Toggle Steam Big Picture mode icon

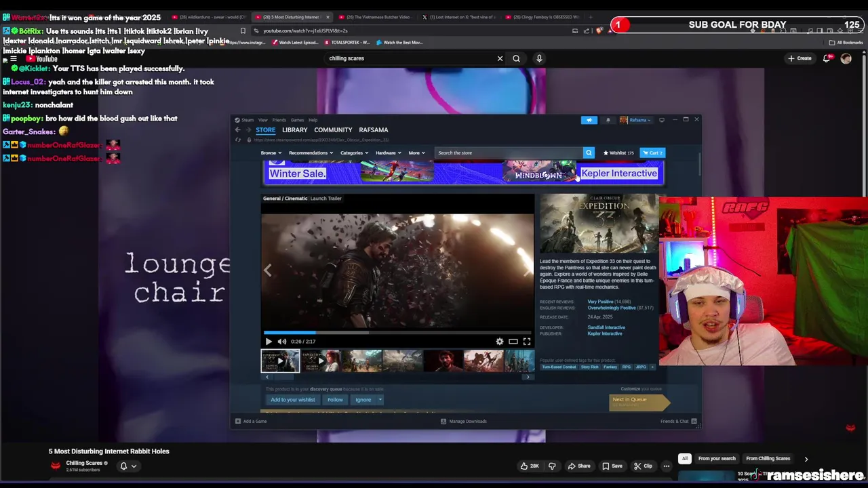coord(662,120)
